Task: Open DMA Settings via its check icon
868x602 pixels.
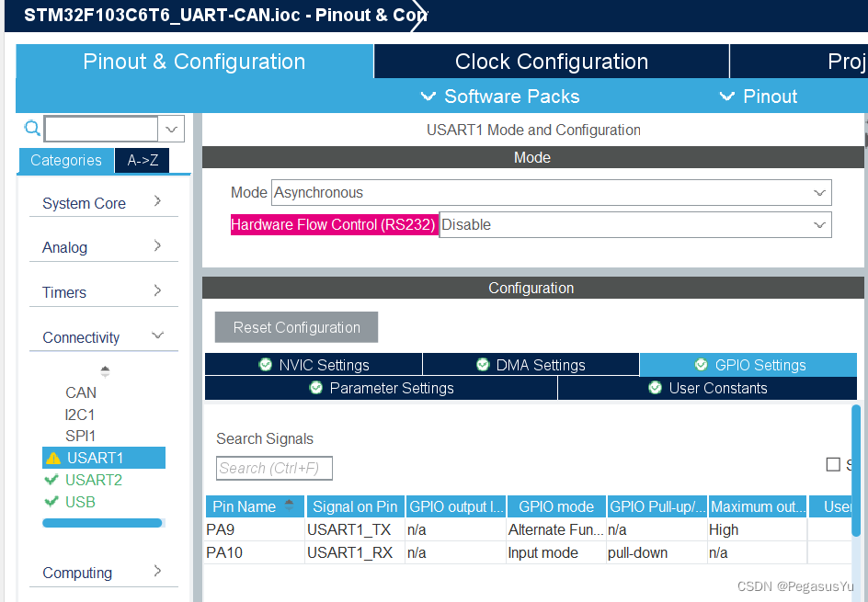Action: [483, 364]
